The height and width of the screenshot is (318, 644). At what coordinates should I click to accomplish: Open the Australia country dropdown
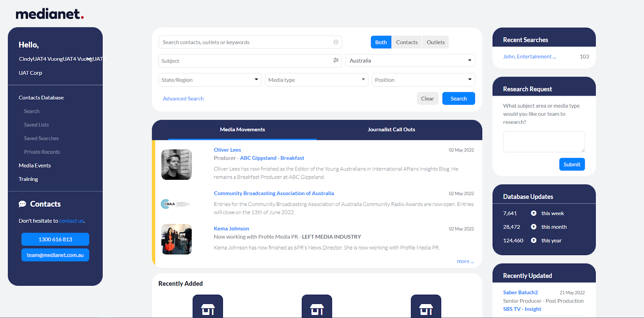tap(410, 60)
